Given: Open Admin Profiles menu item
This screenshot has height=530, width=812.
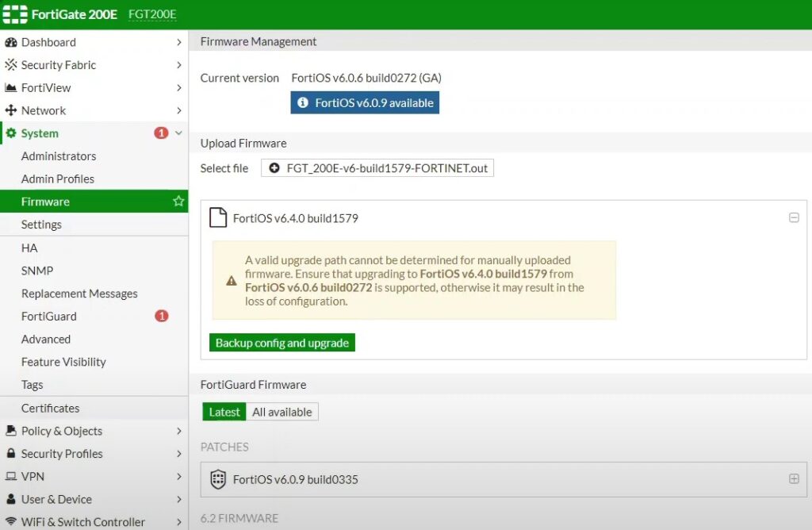Looking at the screenshot, I should coord(94,179).
